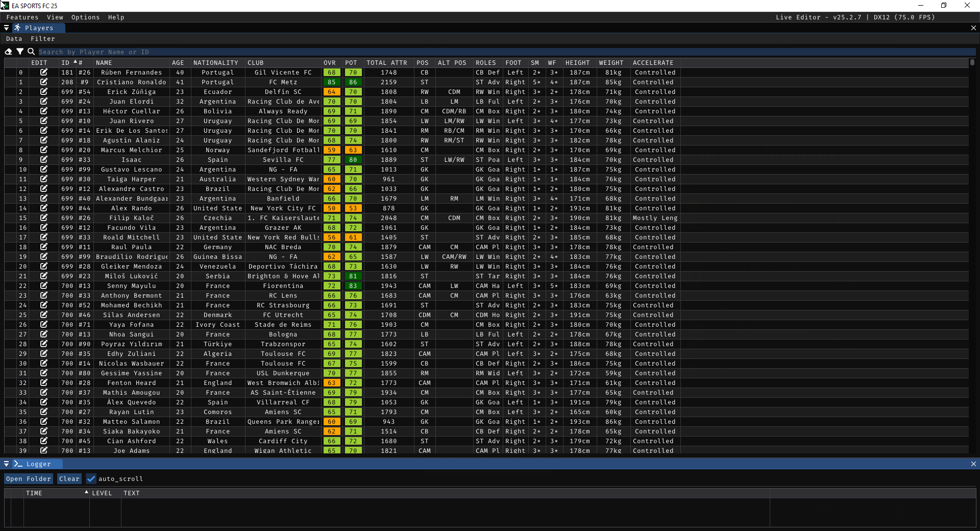
Task: Click the nationality cell 'Ivory Coast'
Action: click(218, 325)
